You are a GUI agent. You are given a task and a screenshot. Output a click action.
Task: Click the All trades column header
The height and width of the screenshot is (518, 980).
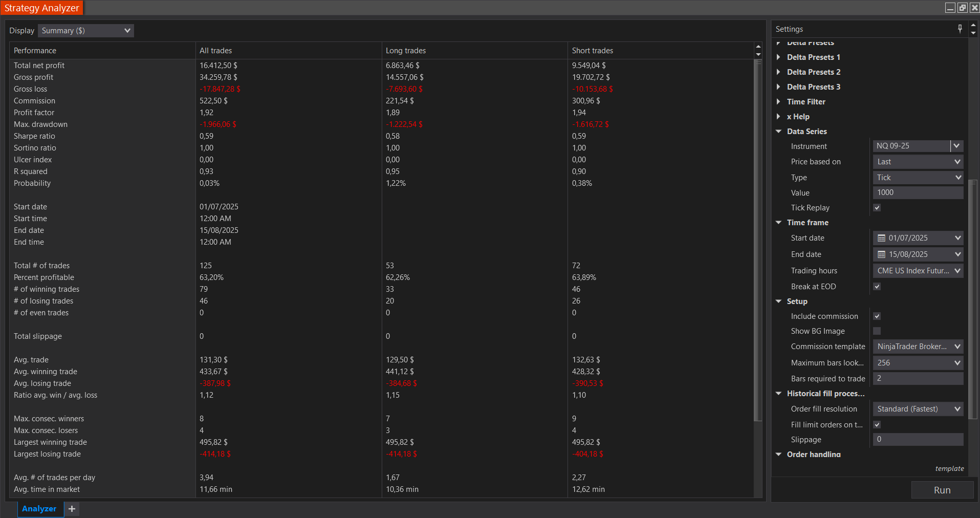289,51
